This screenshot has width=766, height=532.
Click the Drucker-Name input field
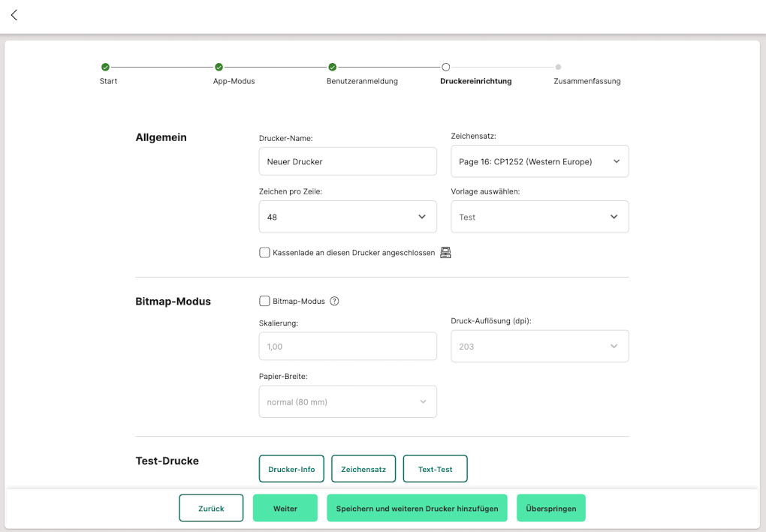(348, 161)
